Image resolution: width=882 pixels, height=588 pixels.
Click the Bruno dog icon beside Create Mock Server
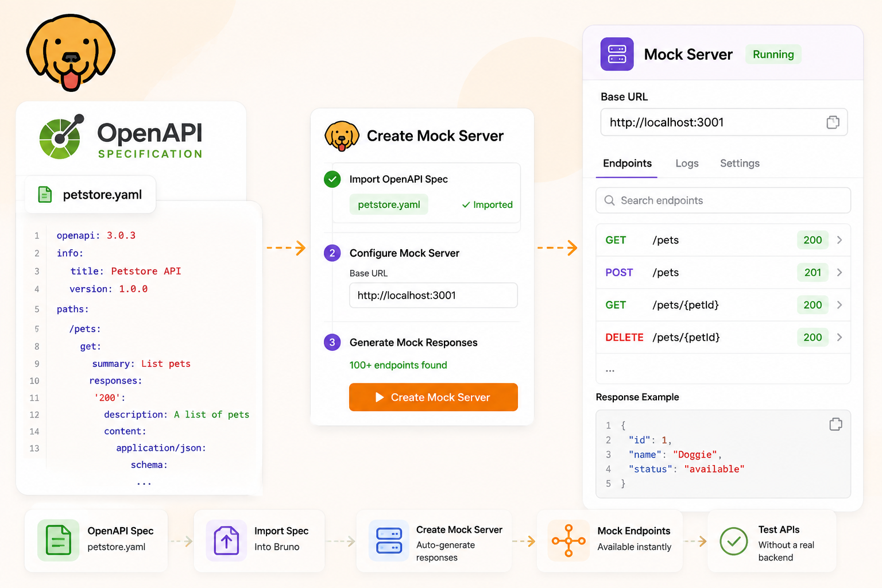(x=342, y=136)
